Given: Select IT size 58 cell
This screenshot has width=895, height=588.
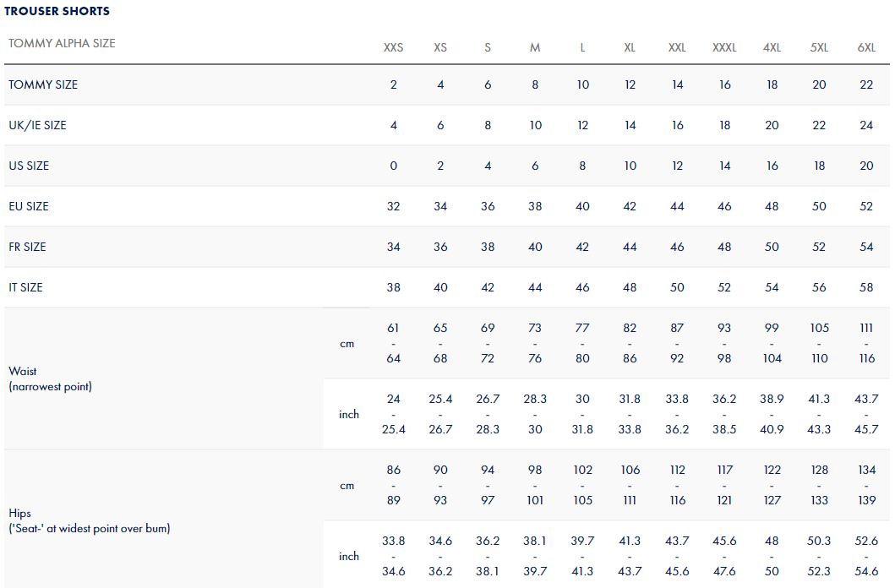Looking at the screenshot, I should tap(866, 287).
